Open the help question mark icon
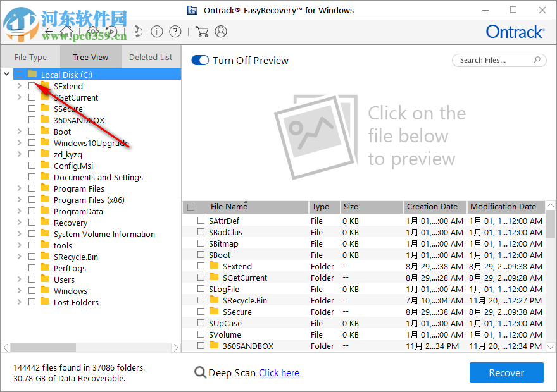 coord(175,32)
